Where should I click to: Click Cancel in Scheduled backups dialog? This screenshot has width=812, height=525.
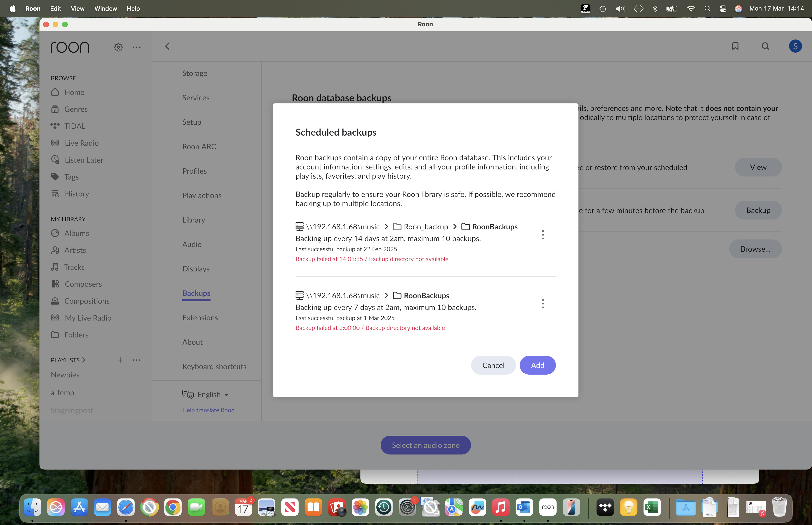pyautogui.click(x=493, y=365)
